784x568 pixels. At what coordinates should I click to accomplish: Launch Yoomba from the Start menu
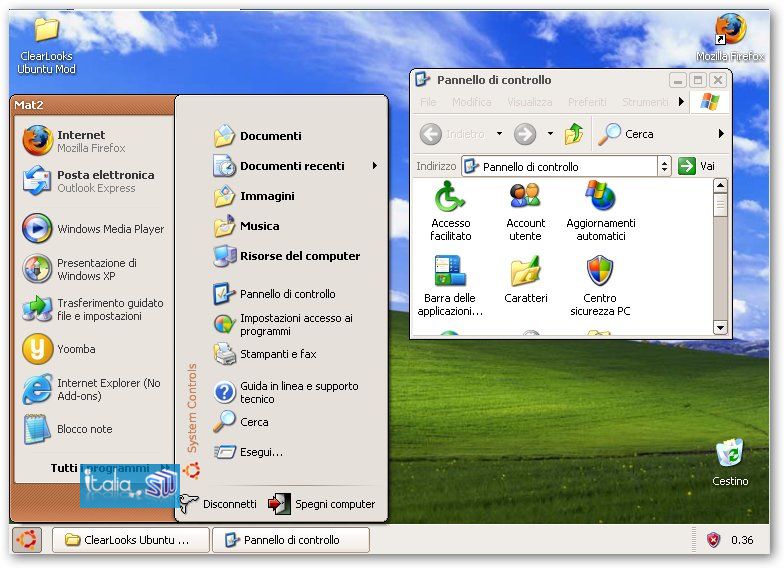pyautogui.click(x=93, y=348)
